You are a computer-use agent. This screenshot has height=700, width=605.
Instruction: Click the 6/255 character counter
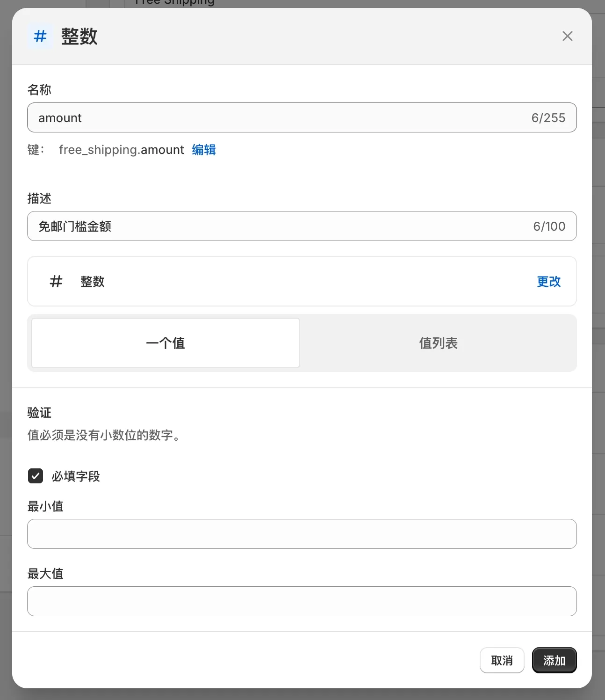click(x=549, y=117)
